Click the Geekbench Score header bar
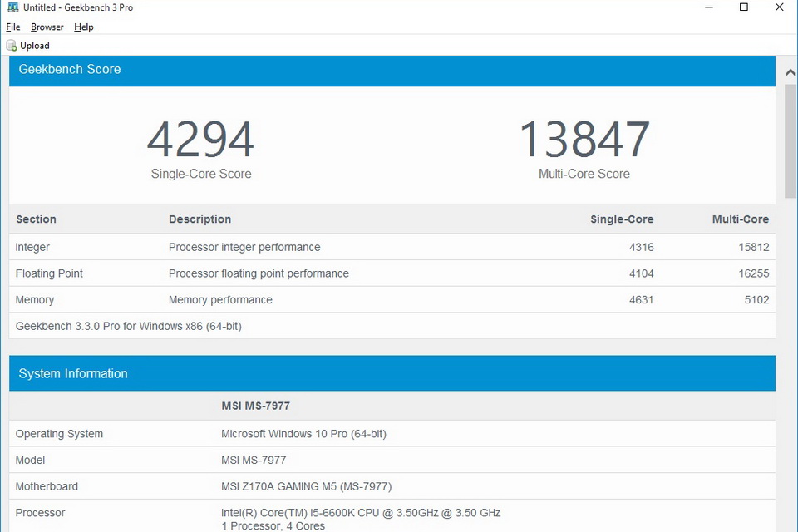Image resolution: width=798 pixels, height=532 pixels. 392,70
